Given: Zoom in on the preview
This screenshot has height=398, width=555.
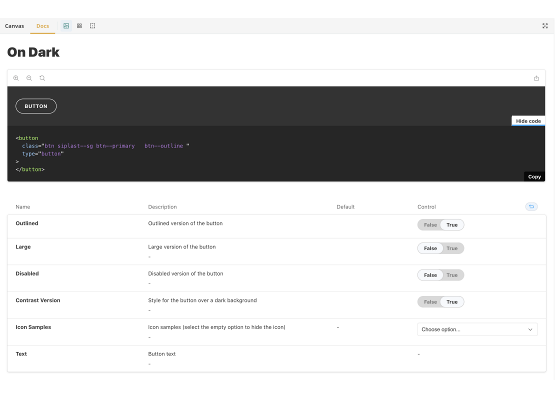Looking at the screenshot, I should pos(16,78).
